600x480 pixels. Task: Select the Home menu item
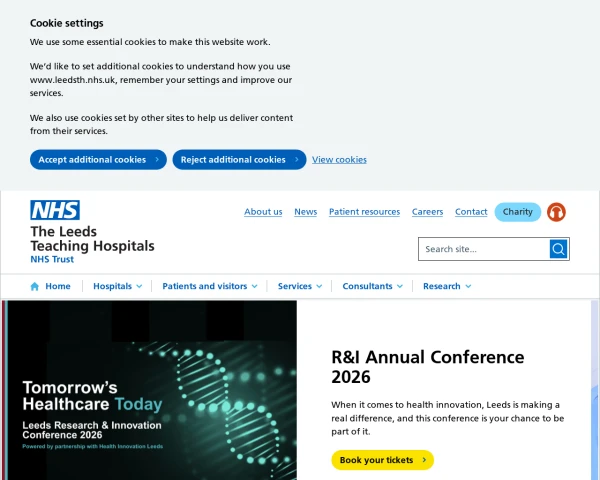pyautogui.click(x=58, y=286)
